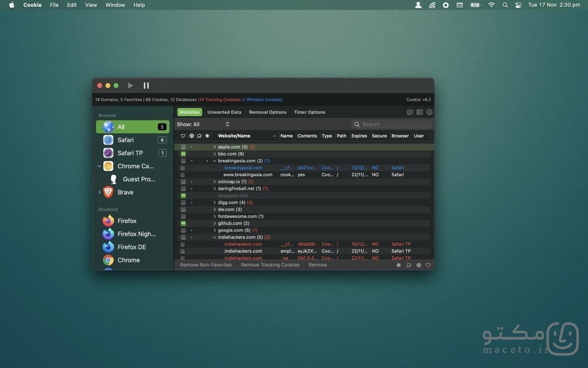Click the Brave lion icon

coord(108,192)
